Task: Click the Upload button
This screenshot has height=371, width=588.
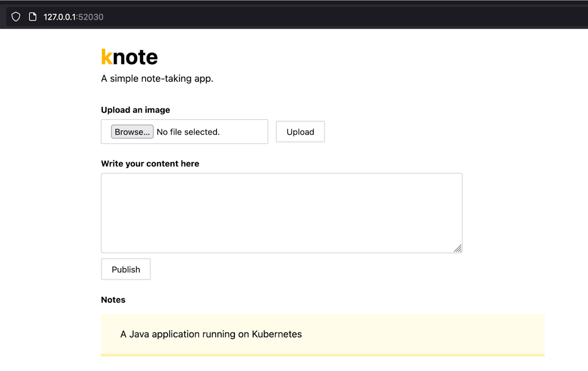Action: [300, 132]
